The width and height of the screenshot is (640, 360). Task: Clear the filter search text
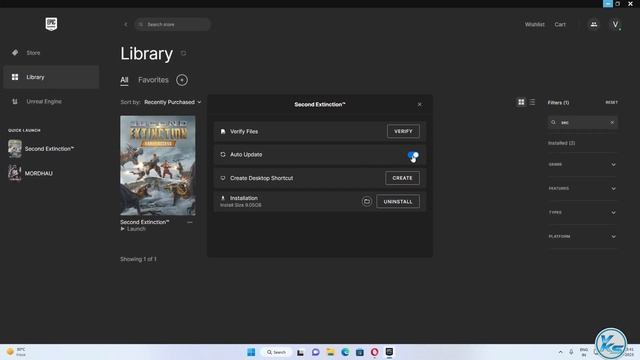(612, 122)
